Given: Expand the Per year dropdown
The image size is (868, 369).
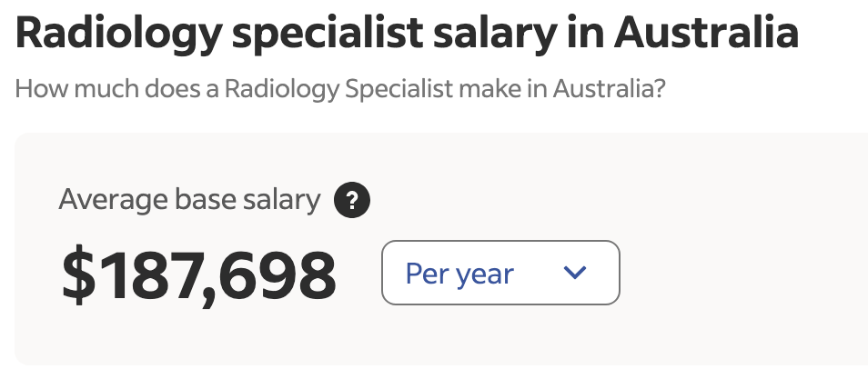Looking at the screenshot, I should (500, 273).
